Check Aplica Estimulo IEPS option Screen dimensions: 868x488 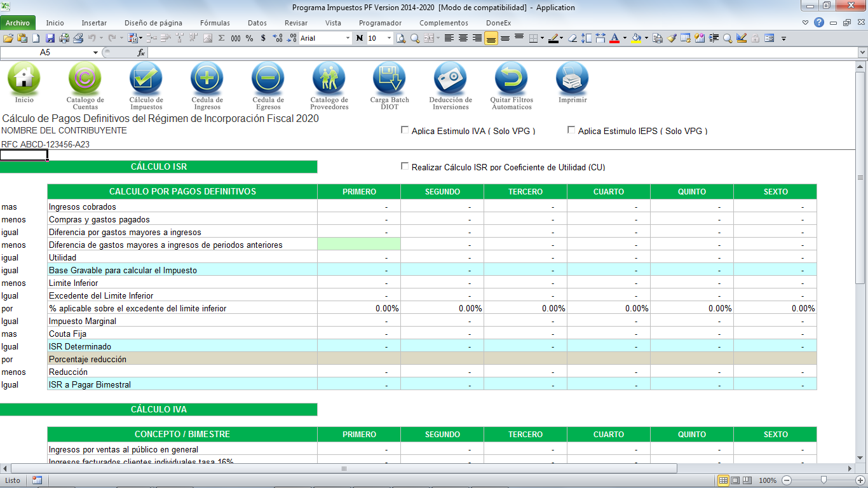pyautogui.click(x=571, y=130)
